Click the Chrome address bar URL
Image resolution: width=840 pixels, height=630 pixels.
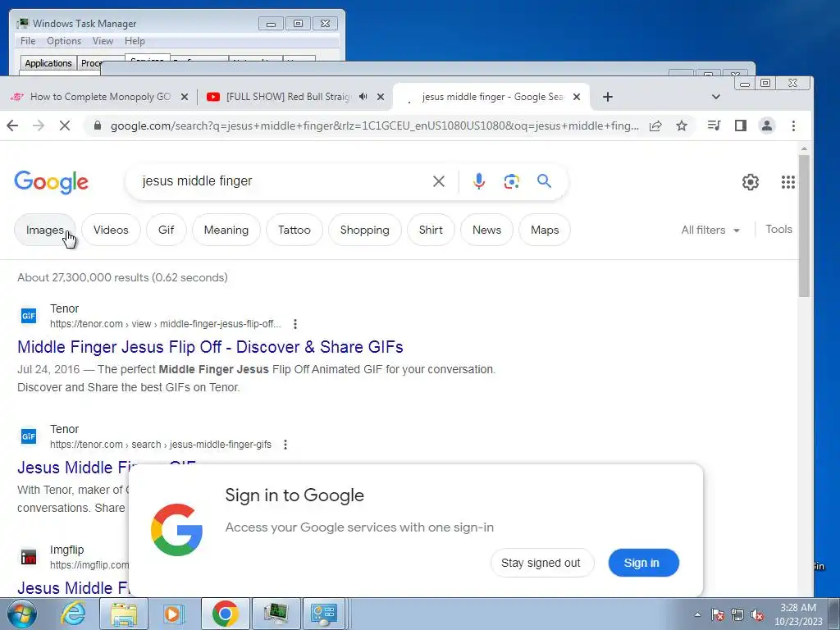point(374,126)
